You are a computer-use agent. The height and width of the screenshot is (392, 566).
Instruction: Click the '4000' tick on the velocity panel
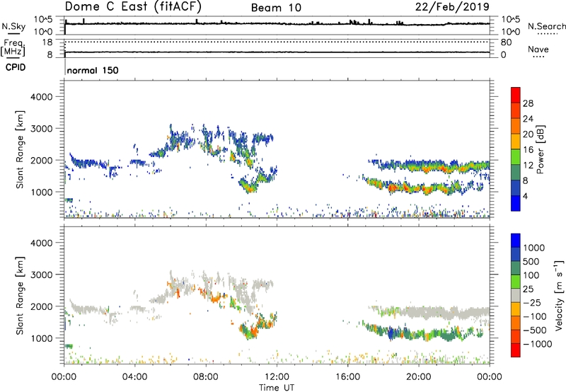pos(41,243)
